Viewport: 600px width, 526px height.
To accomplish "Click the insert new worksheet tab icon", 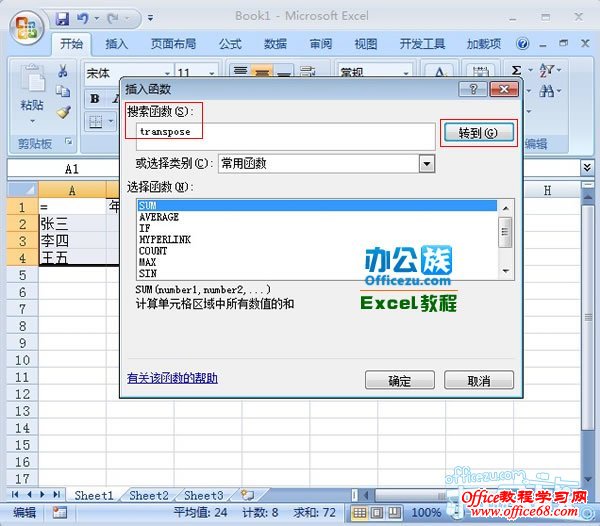I will coord(246,495).
